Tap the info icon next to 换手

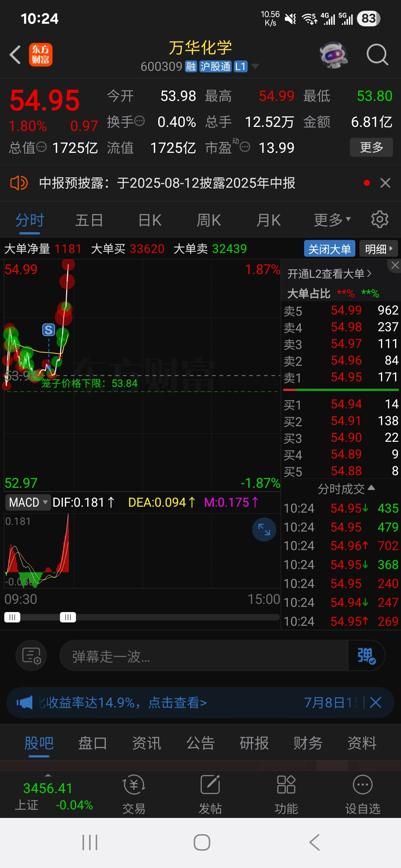point(140,121)
